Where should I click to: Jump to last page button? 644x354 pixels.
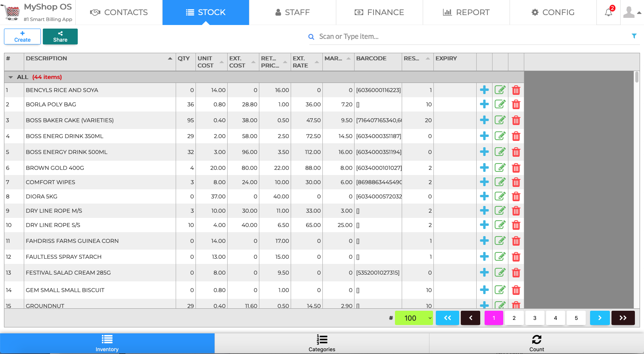(623, 318)
